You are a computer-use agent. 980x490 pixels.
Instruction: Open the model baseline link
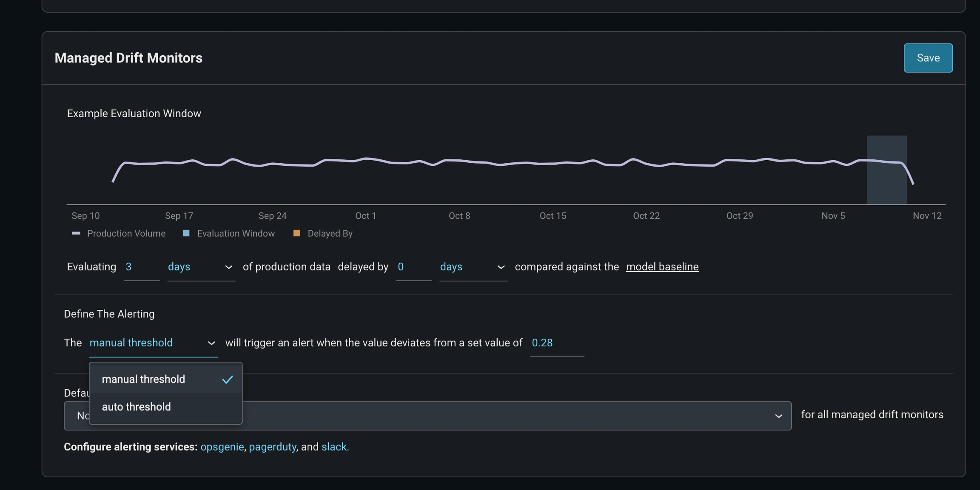point(662,267)
